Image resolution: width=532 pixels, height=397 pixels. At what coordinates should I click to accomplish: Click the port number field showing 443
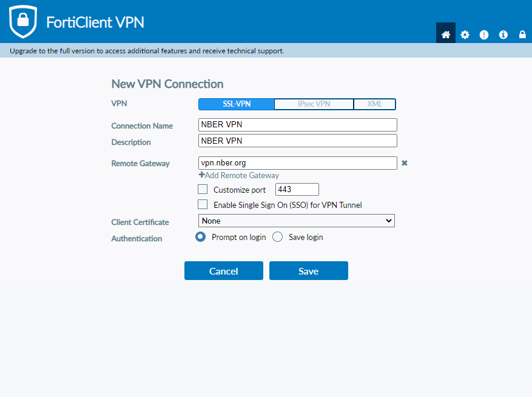pos(297,190)
